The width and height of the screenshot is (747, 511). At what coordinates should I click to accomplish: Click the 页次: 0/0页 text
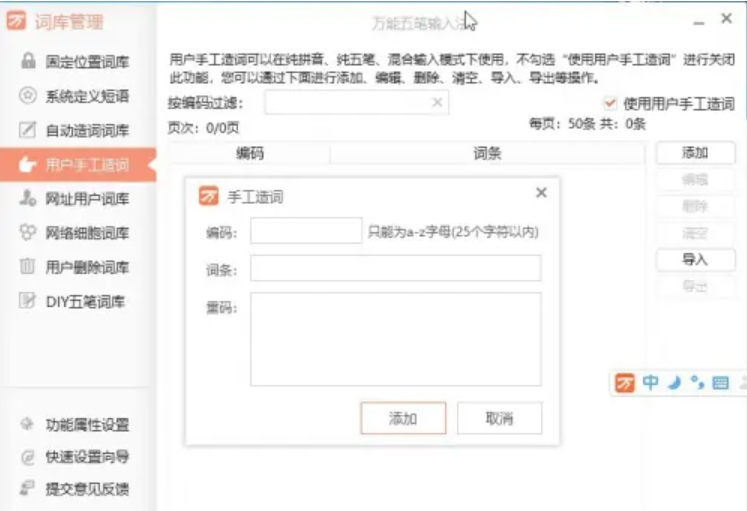[203, 128]
